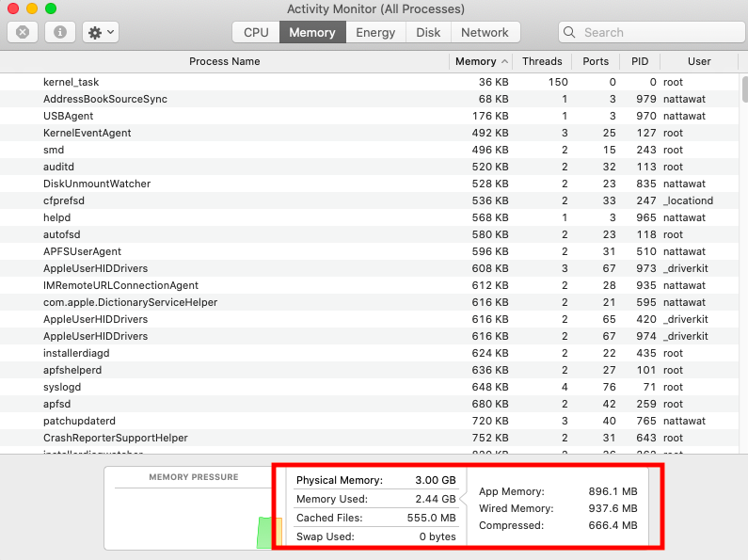This screenshot has height=560, width=748.
Task: Switch to the Disk tab
Action: coord(428,32)
